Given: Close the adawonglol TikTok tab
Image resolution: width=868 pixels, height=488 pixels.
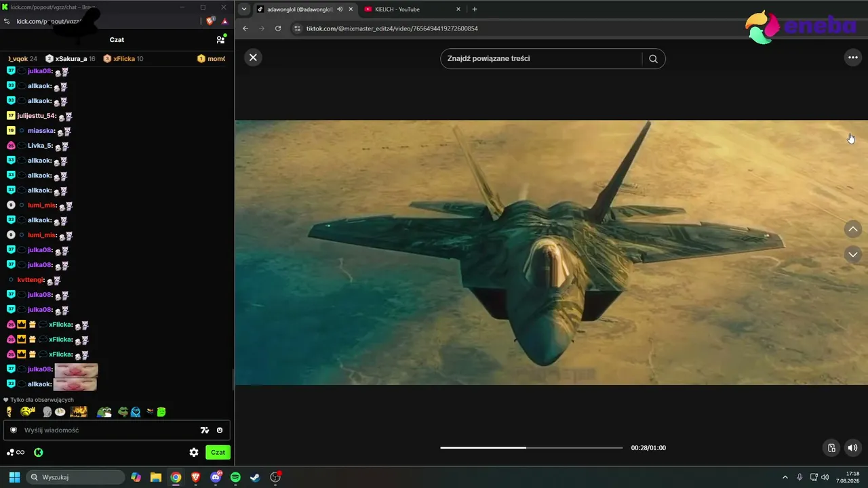Looking at the screenshot, I should [x=351, y=9].
